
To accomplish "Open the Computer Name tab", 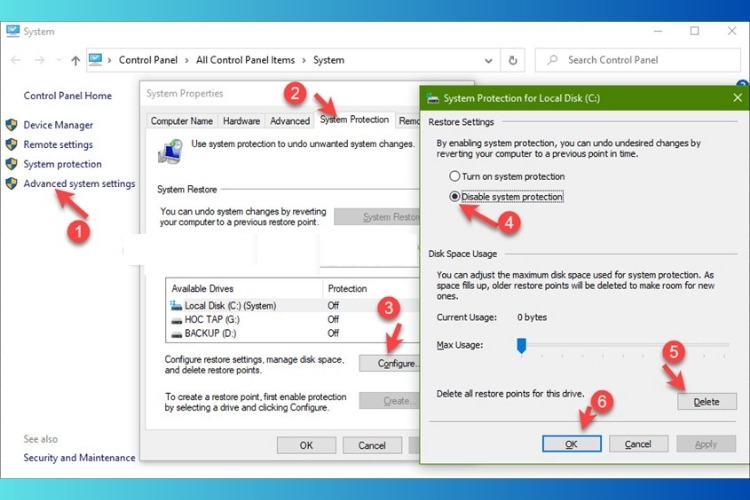I will (181, 121).
